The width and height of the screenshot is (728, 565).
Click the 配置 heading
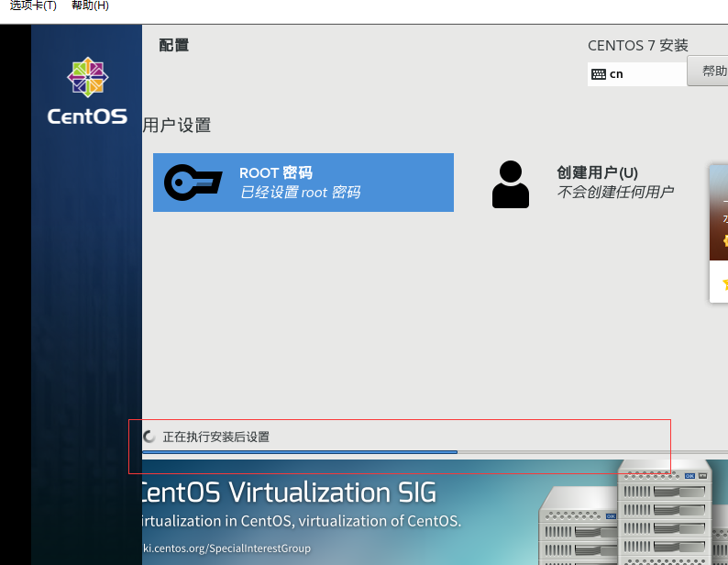point(173,46)
